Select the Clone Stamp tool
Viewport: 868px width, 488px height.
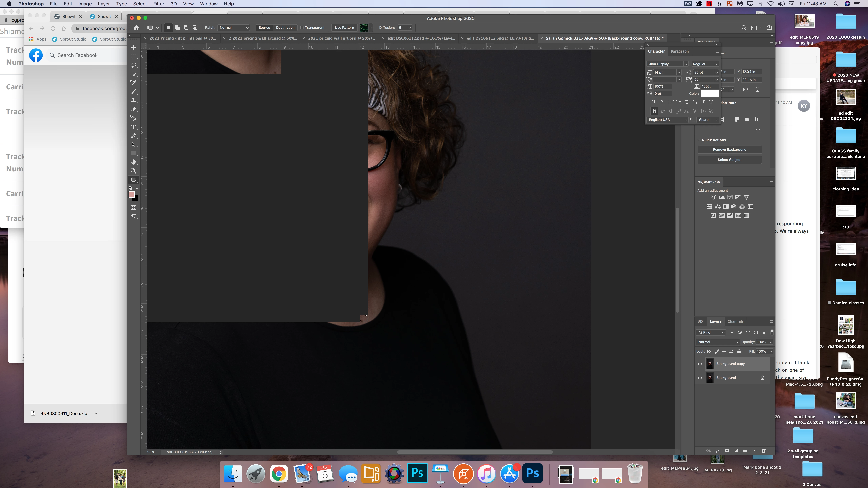pyautogui.click(x=133, y=100)
